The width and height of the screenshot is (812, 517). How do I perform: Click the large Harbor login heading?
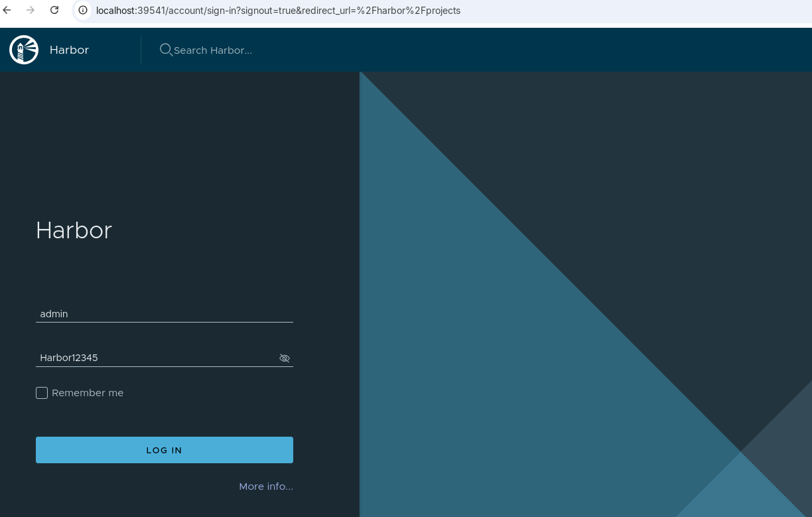(x=74, y=230)
